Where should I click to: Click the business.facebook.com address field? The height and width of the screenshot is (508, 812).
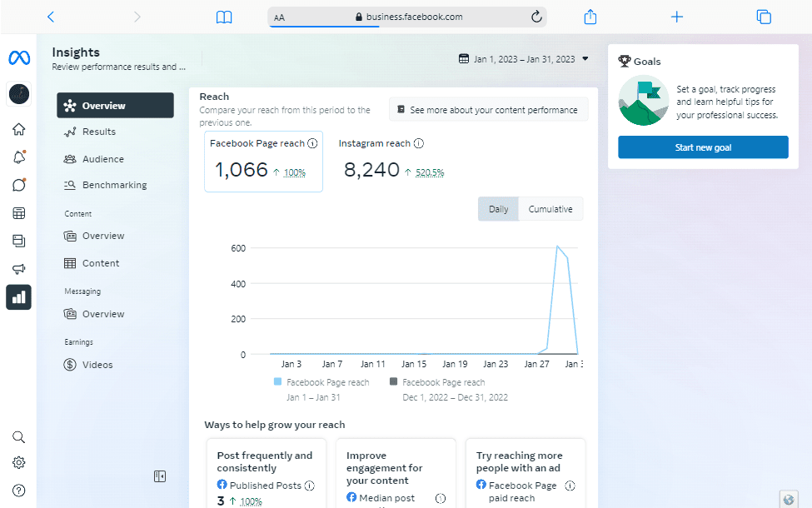pyautogui.click(x=407, y=17)
